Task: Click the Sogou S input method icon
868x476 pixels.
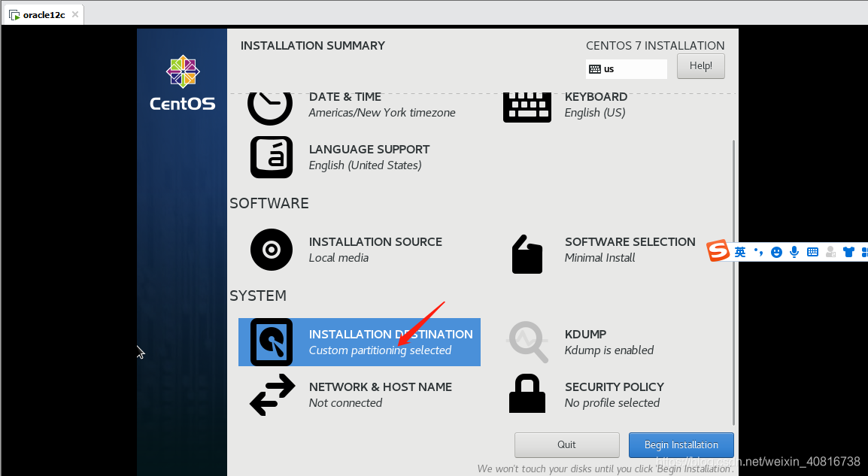Action: point(718,250)
